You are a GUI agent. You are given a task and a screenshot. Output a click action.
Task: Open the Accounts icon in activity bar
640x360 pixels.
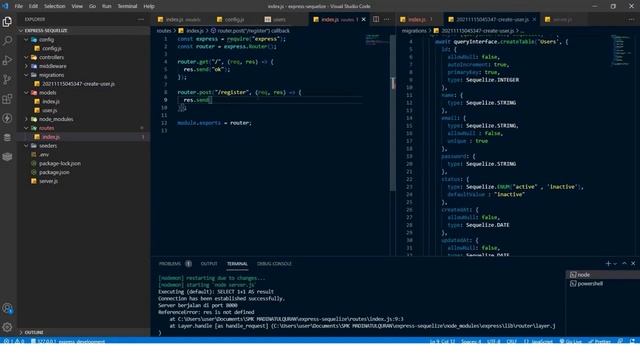tap(7, 308)
